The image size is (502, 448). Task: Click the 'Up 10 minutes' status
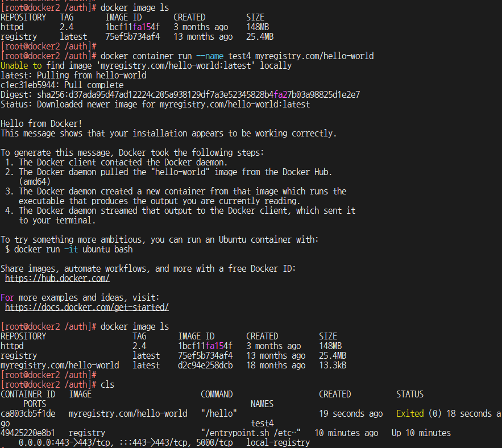tap(421, 433)
